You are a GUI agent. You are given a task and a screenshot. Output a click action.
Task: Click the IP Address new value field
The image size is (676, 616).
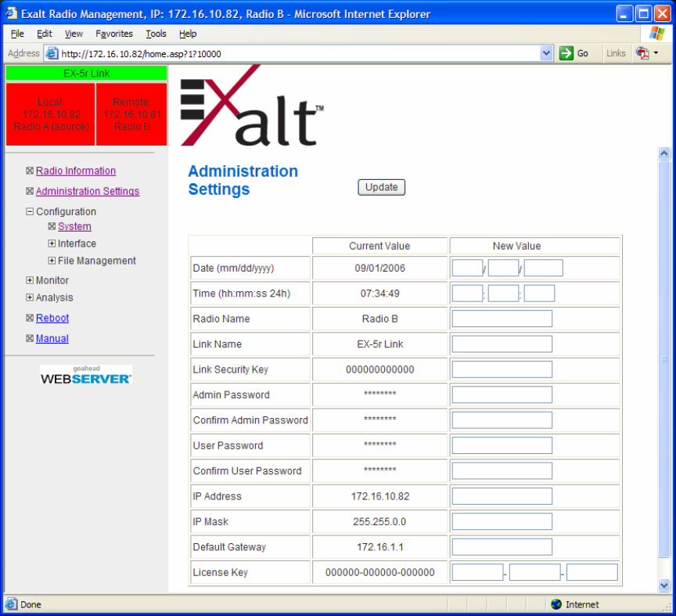[x=502, y=496]
